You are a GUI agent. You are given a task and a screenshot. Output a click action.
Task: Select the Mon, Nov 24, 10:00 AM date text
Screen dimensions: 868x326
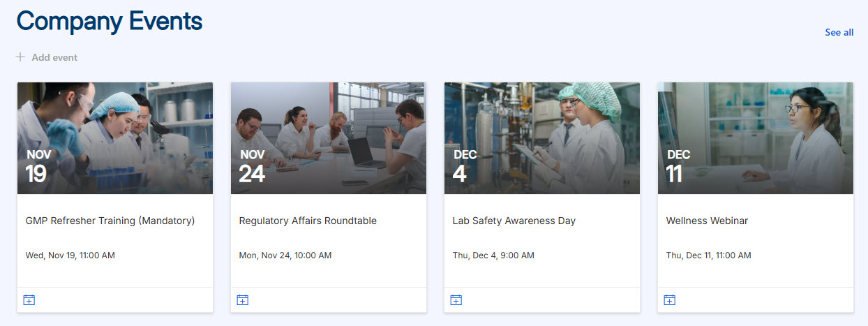(285, 255)
